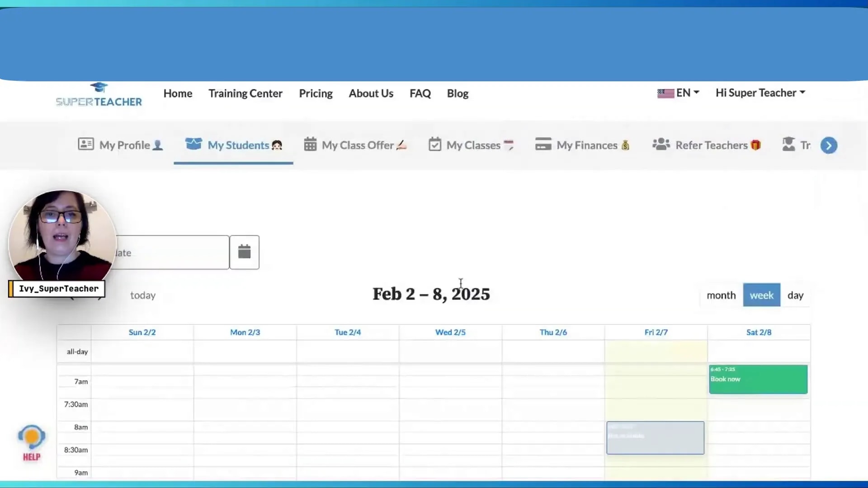
Task: Switch calendar to month view
Action: (721, 295)
